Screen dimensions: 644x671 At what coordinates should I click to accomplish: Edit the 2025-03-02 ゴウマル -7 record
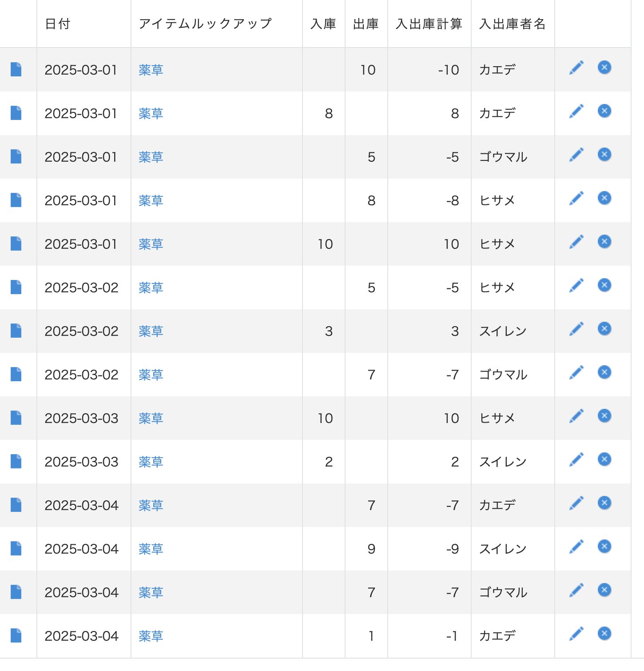[x=576, y=373]
